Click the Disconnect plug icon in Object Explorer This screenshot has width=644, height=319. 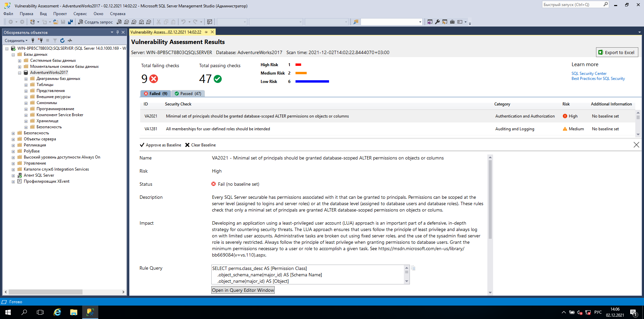40,40
